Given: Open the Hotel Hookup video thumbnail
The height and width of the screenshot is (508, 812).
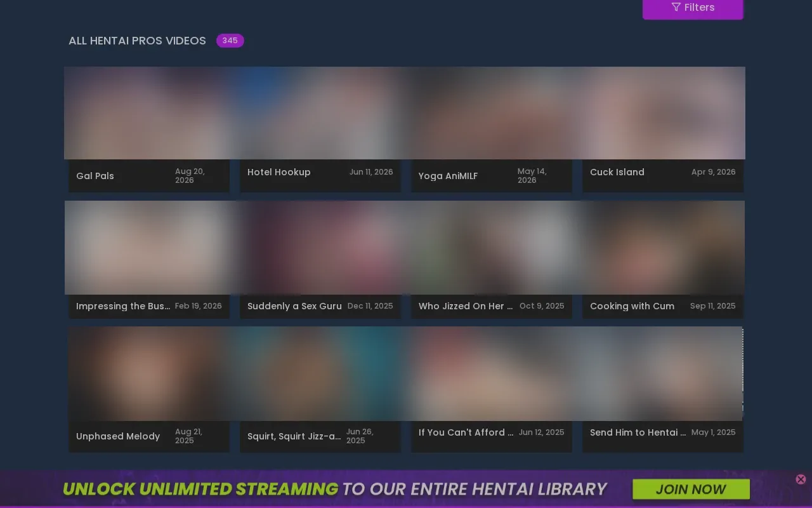Looking at the screenshot, I should tap(320, 113).
